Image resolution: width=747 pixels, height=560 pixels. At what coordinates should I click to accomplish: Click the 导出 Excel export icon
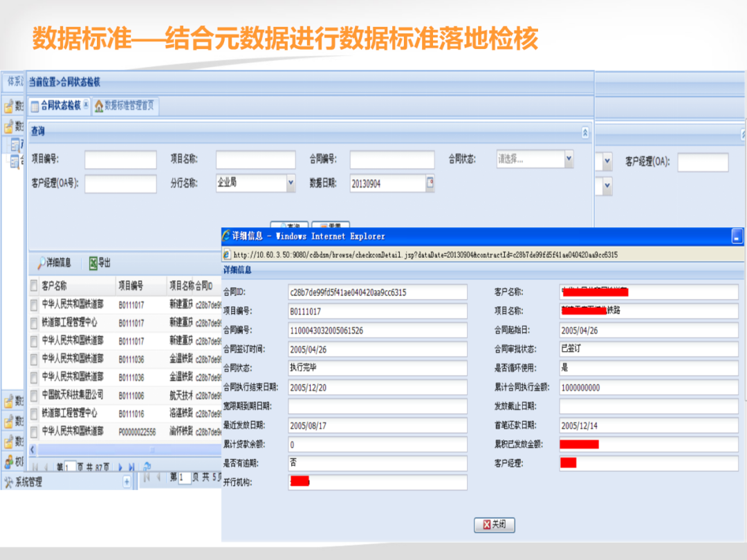pyautogui.click(x=93, y=263)
